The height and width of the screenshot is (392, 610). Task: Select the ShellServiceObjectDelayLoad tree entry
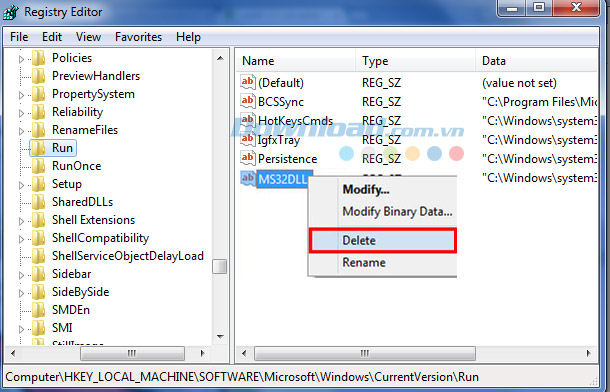tap(128, 256)
